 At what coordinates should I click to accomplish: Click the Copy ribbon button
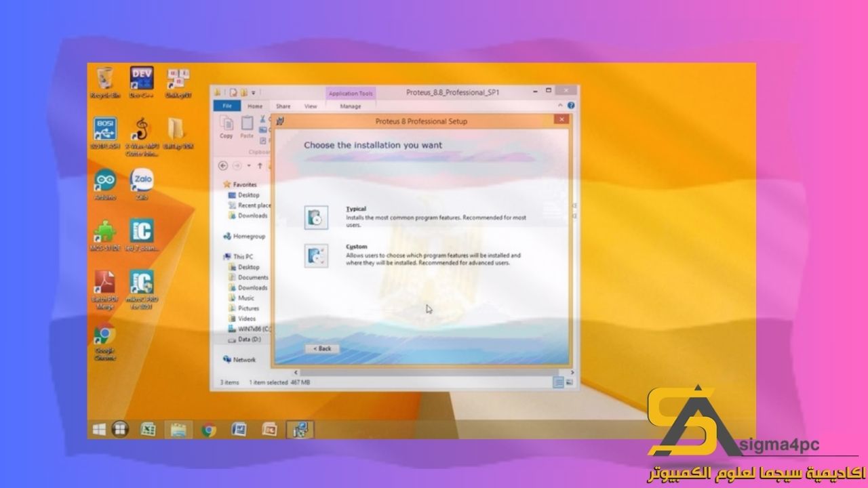pos(226,127)
